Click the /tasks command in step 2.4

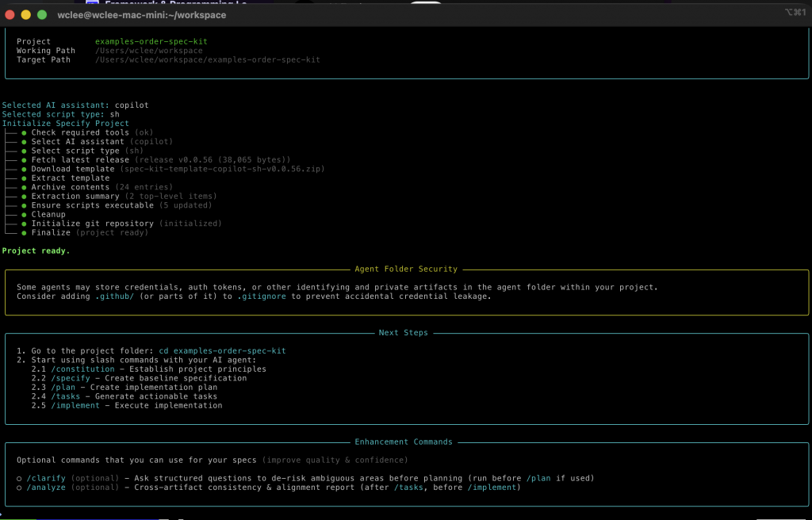pyautogui.click(x=65, y=396)
